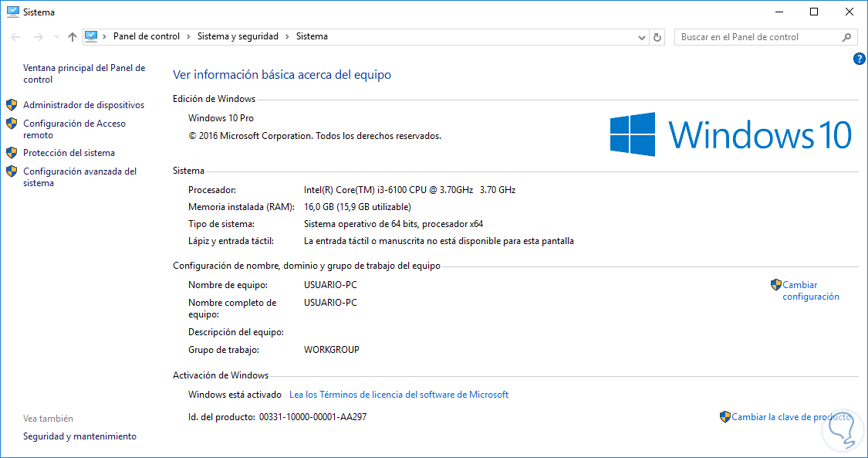Maximize the Sistema window
This screenshot has height=458, width=868.
pyautogui.click(x=814, y=12)
